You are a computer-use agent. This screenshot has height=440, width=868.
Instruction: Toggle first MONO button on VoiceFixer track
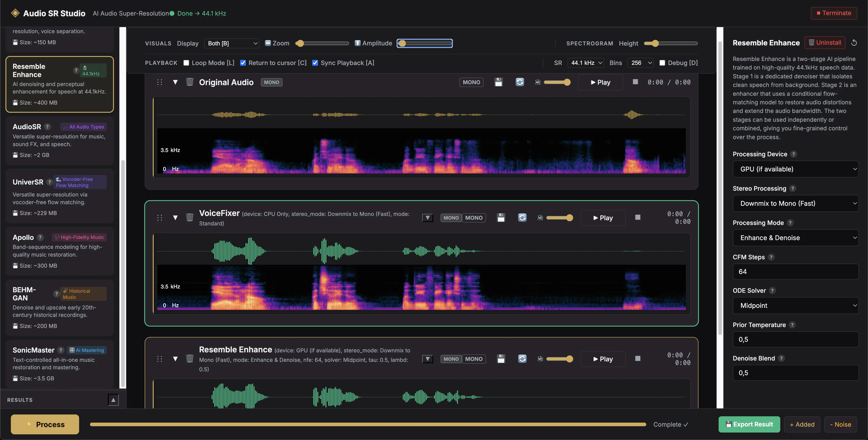pyautogui.click(x=451, y=218)
